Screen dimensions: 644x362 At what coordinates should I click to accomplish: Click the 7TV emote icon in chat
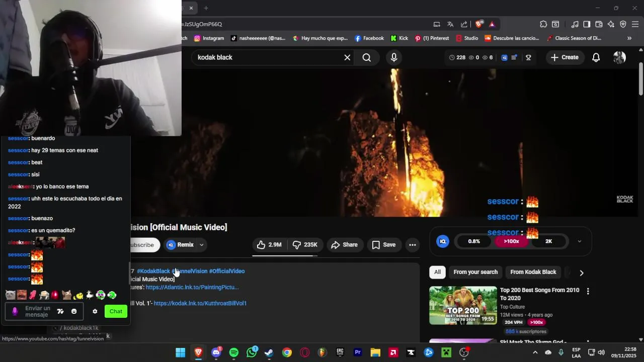coord(60,311)
